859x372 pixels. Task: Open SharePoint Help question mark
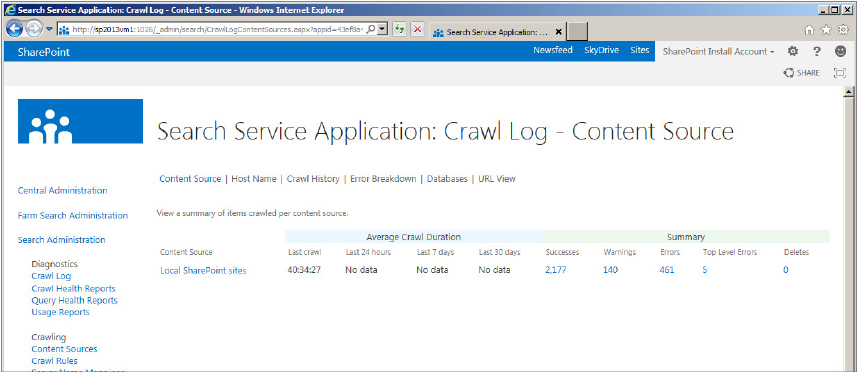pyautogui.click(x=817, y=51)
